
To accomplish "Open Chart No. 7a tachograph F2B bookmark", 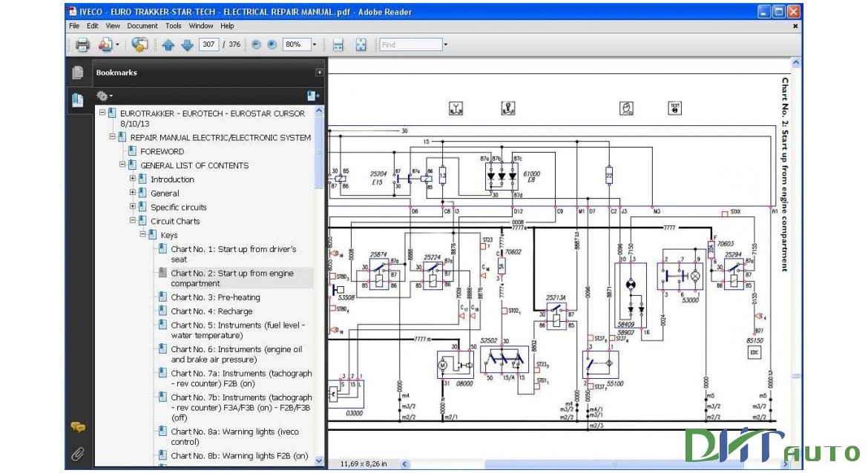I will click(241, 378).
